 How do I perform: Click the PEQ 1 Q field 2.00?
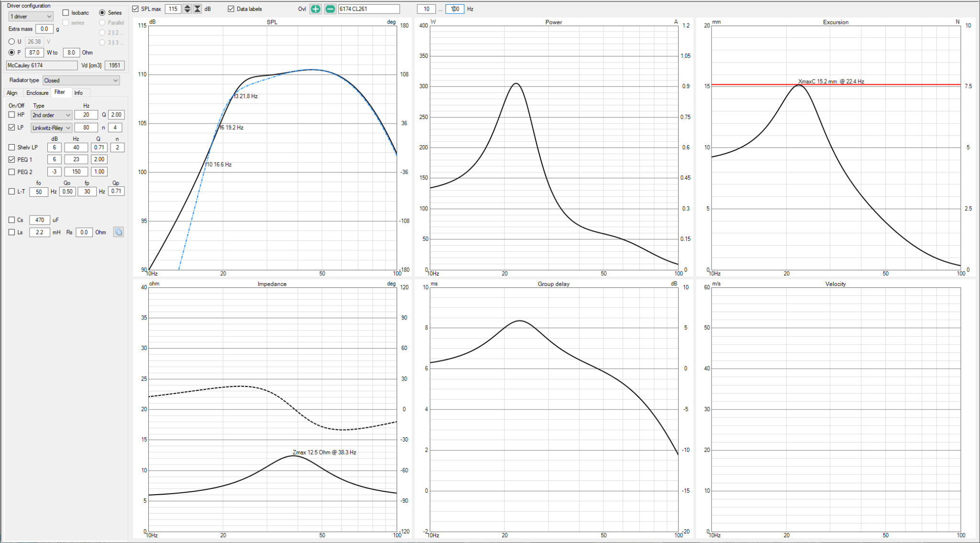(99, 159)
